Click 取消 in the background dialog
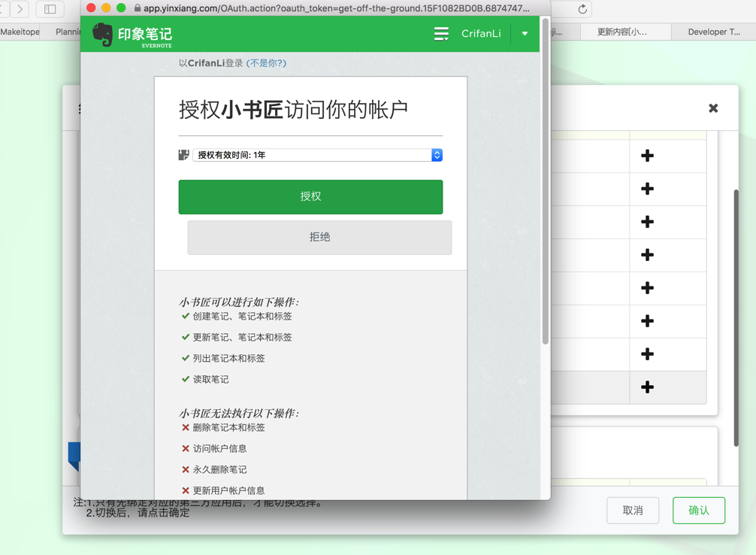The height and width of the screenshot is (555, 756). pyautogui.click(x=633, y=511)
